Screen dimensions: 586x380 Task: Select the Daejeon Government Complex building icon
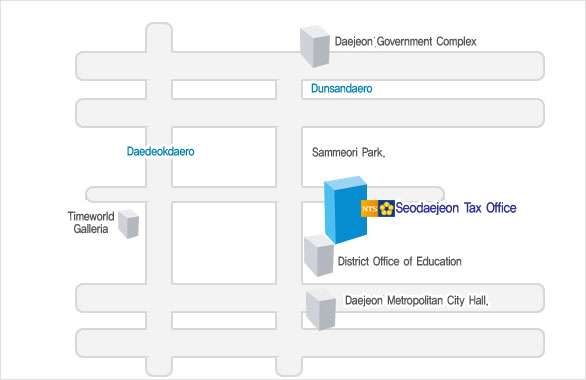[x=315, y=46]
